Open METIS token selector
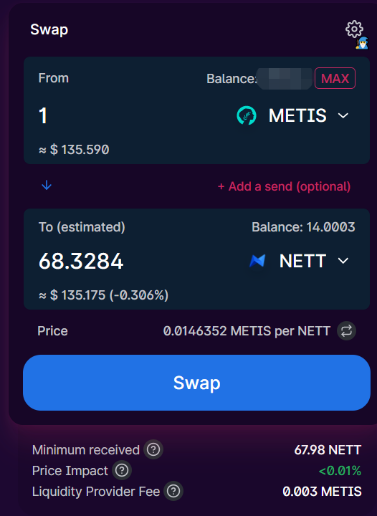377x516 pixels. 293,116
